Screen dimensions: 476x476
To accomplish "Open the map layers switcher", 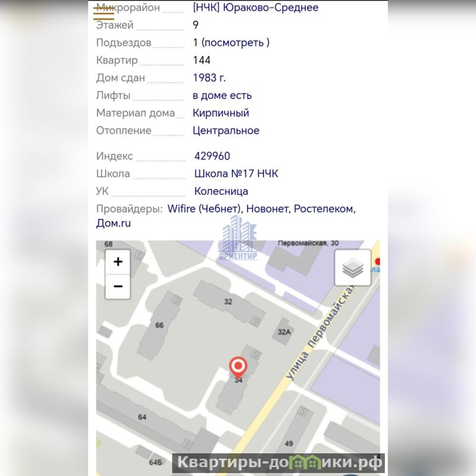I will 353,267.
